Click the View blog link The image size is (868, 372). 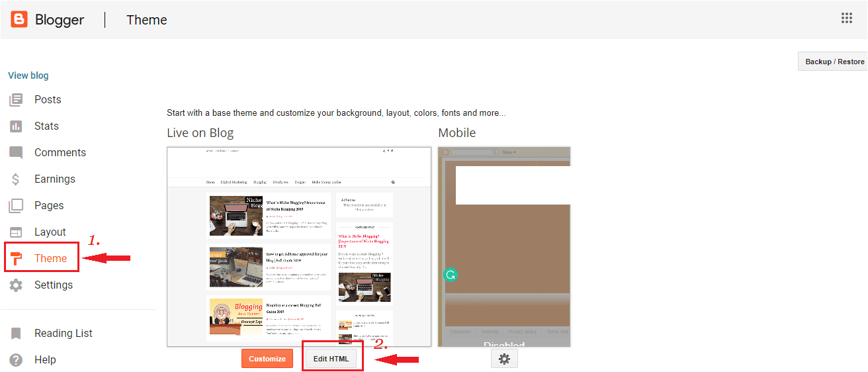click(28, 75)
